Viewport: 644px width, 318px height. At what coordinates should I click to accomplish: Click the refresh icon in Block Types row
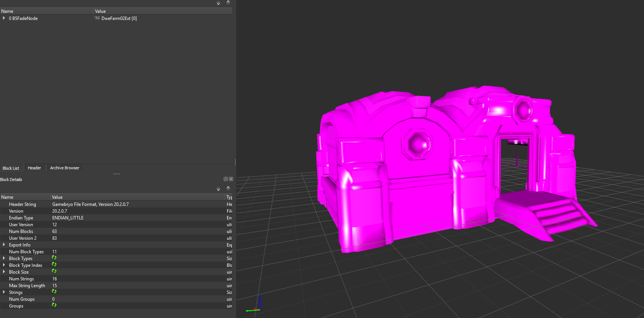coord(54,258)
